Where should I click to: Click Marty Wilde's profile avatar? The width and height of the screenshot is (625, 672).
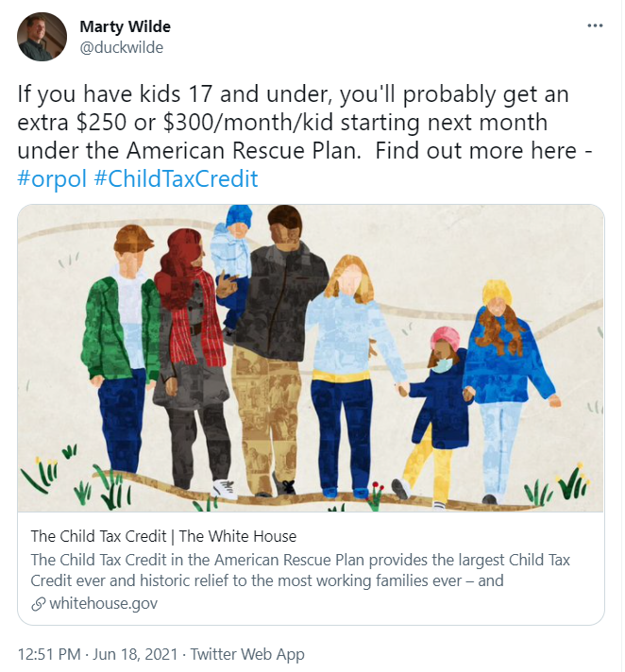coord(42,37)
